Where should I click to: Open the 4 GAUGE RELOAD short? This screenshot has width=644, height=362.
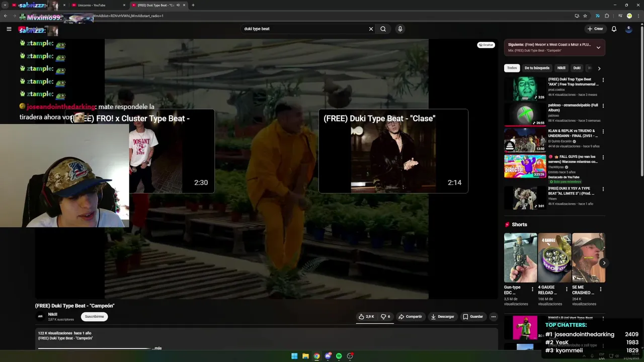(554, 257)
